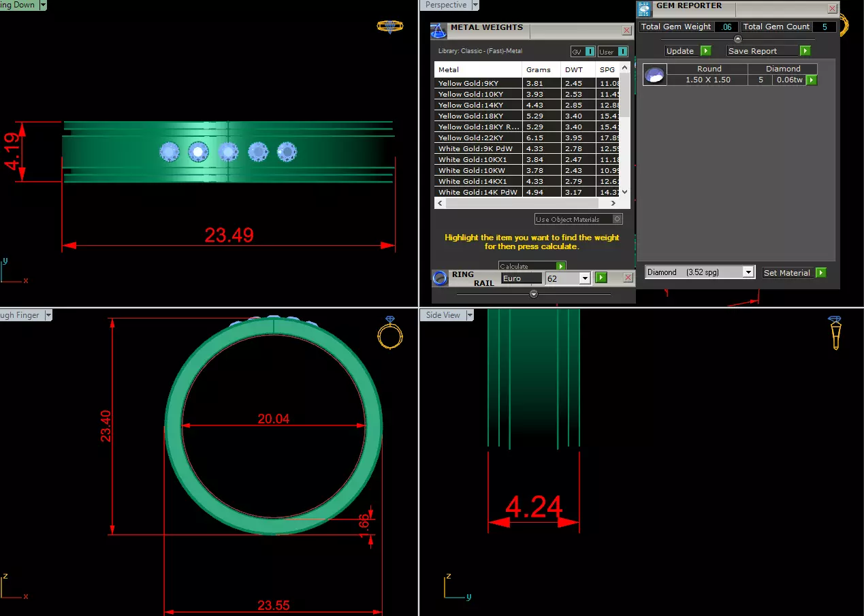The image size is (864, 616).
Task: Select the Yellow Gold:18KY row
Action: (x=532, y=116)
